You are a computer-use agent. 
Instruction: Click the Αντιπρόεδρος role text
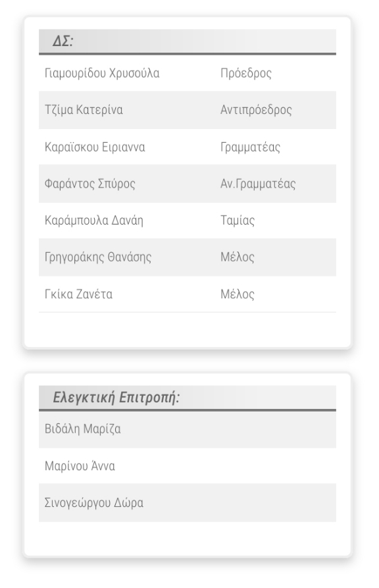coord(256,110)
